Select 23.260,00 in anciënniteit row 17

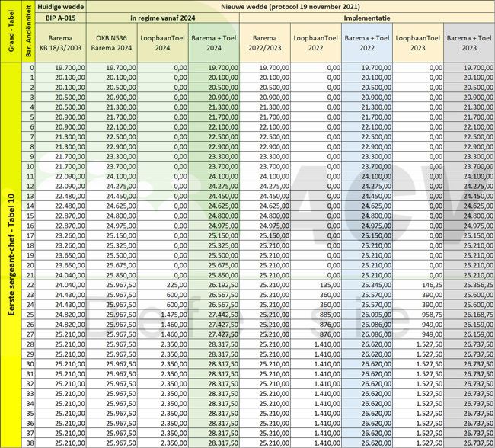pyautogui.click(x=61, y=235)
